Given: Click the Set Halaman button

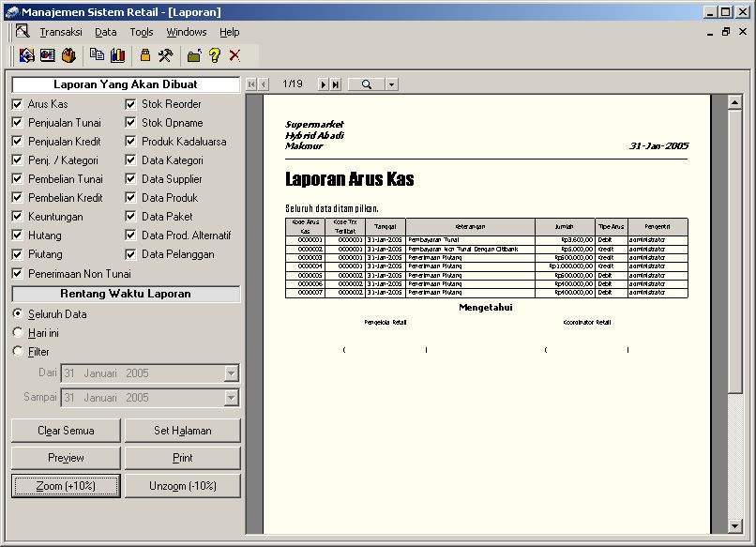Looking at the screenshot, I should point(182,431).
